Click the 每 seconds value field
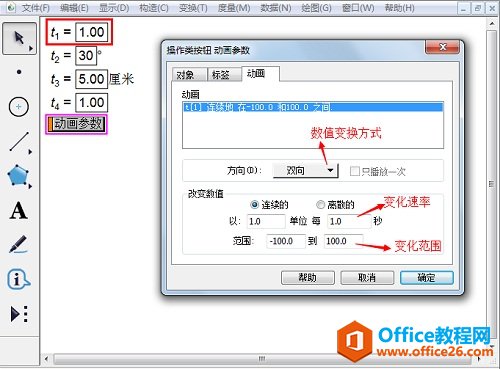The width and height of the screenshot is (500, 369). tap(349, 221)
